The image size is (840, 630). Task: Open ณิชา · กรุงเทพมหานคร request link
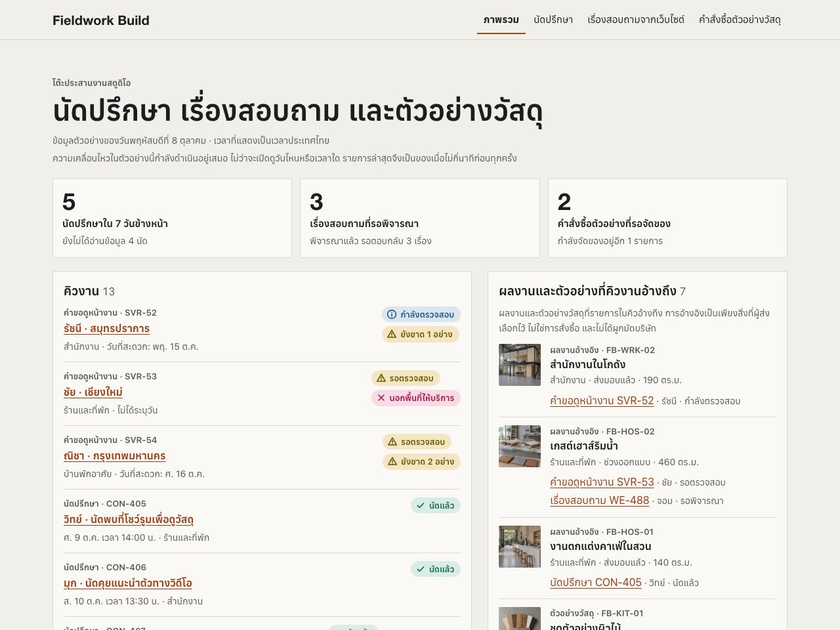click(x=114, y=456)
